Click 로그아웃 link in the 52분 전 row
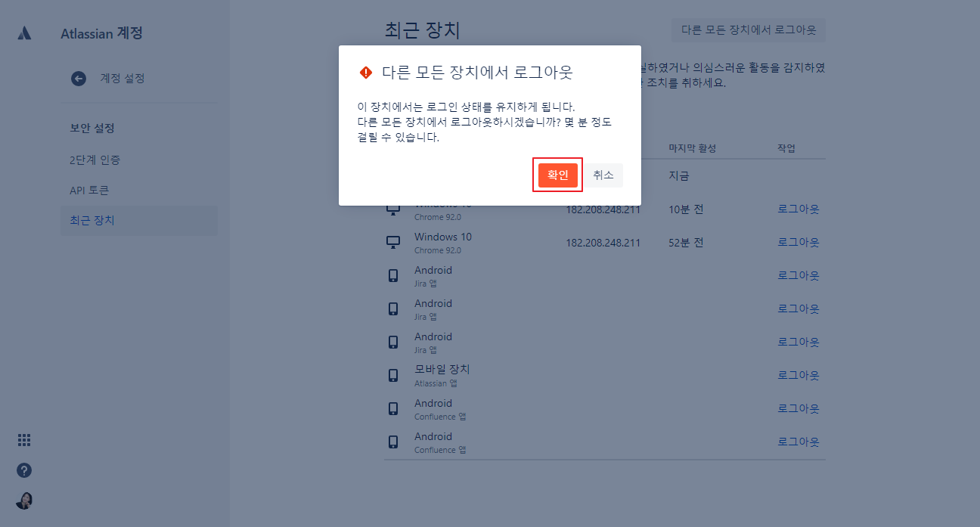The image size is (980, 527). [799, 242]
